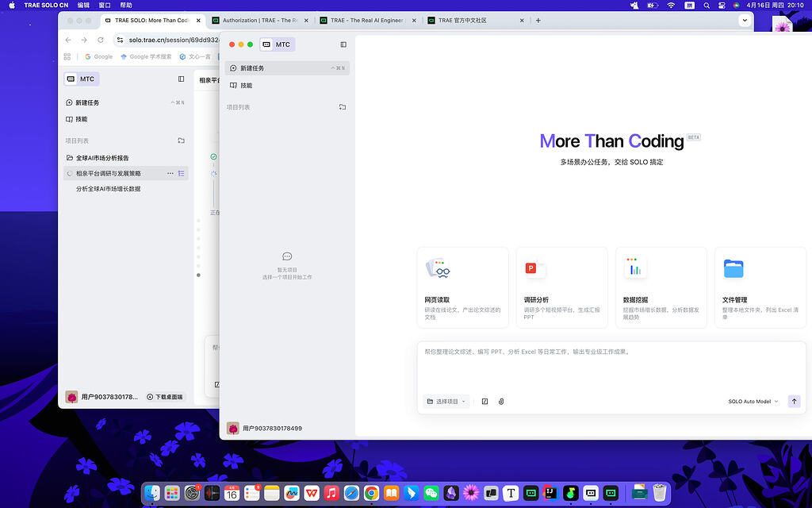The width and height of the screenshot is (812, 508).
Task: Click the BETA badge beside More Than Coding
Action: pyautogui.click(x=693, y=137)
